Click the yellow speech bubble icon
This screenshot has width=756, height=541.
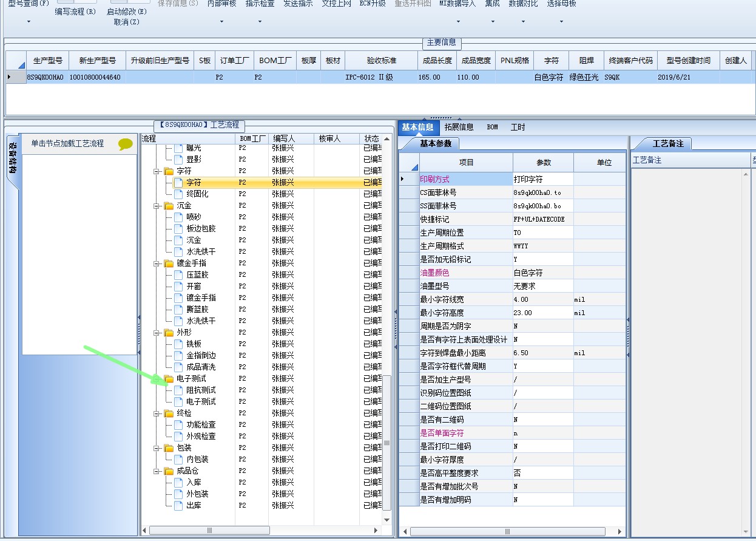[126, 144]
